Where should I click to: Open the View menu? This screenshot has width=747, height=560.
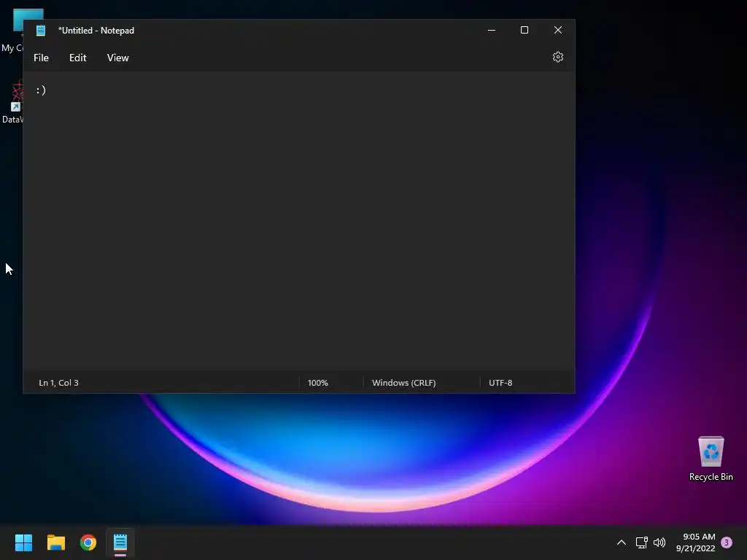click(x=117, y=58)
